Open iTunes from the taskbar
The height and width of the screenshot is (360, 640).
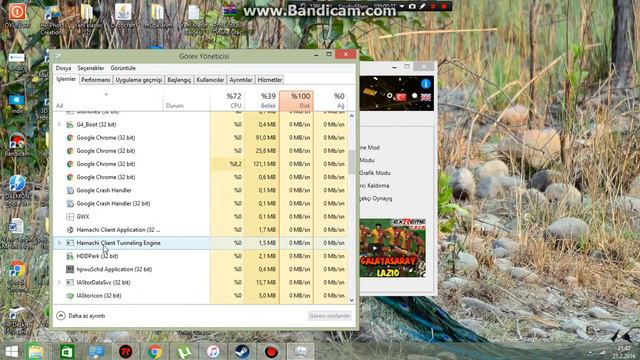coord(213,351)
